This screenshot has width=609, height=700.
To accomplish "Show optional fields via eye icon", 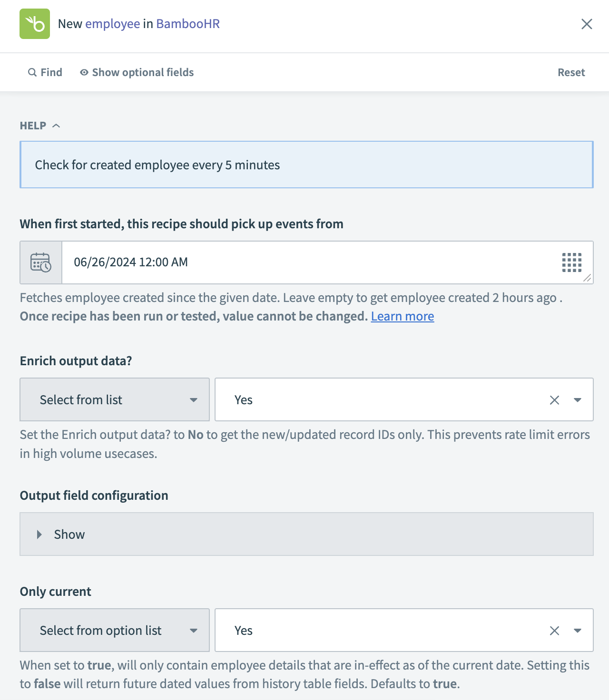I will point(84,72).
